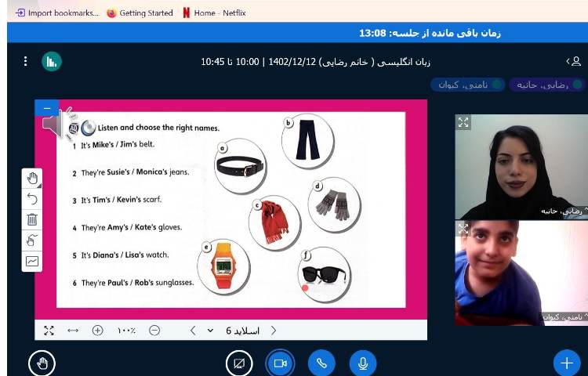Zoom in on the slide

pos(97,331)
